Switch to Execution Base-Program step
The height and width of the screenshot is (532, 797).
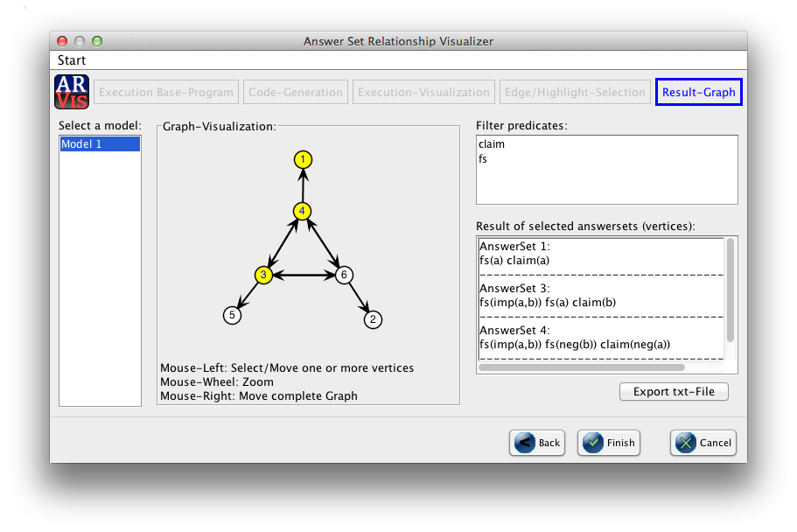pyautogui.click(x=166, y=92)
